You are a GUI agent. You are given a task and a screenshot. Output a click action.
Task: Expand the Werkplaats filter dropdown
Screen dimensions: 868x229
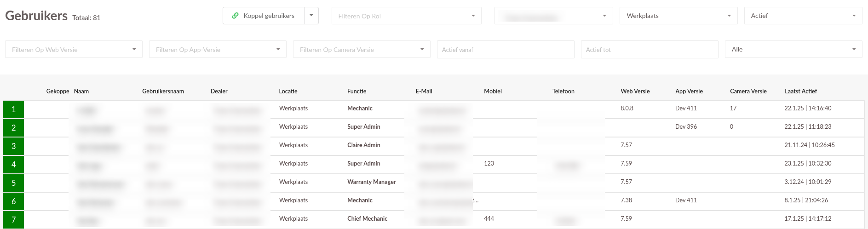[x=678, y=16]
